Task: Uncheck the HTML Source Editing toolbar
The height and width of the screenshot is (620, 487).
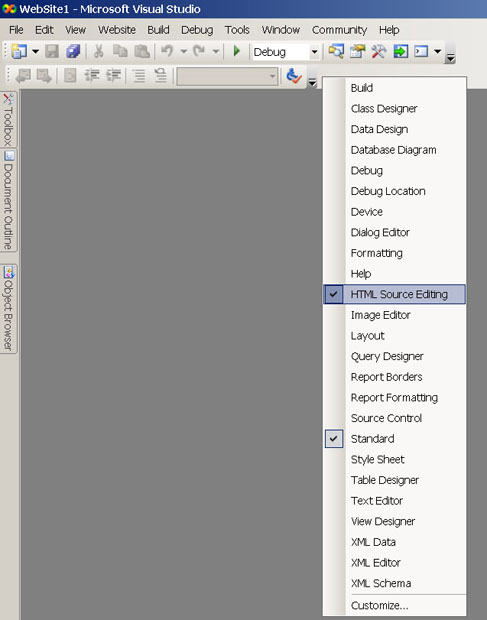Action: (394, 294)
